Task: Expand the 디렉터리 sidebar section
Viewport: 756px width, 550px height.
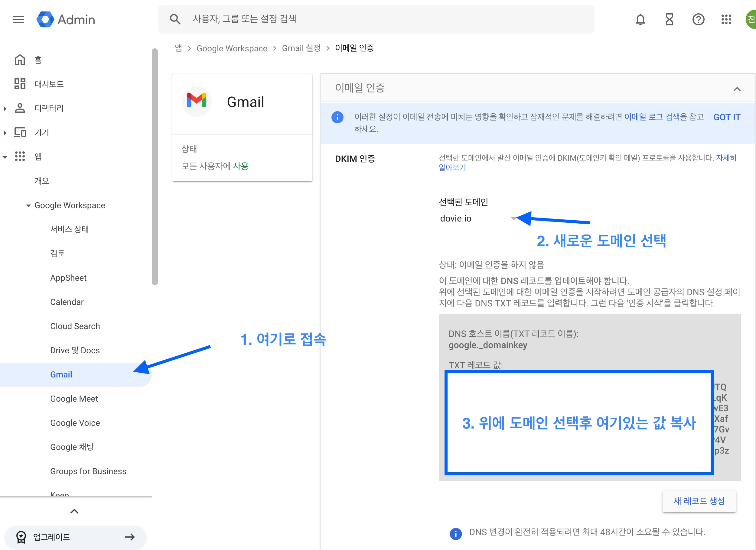Action: (x=5, y=108)
